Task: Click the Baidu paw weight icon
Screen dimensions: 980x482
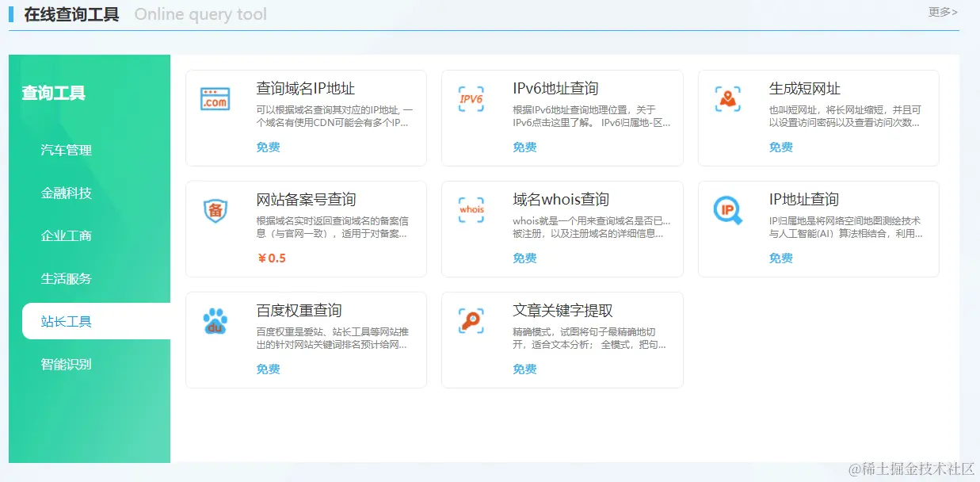Action: pos(215,321)
